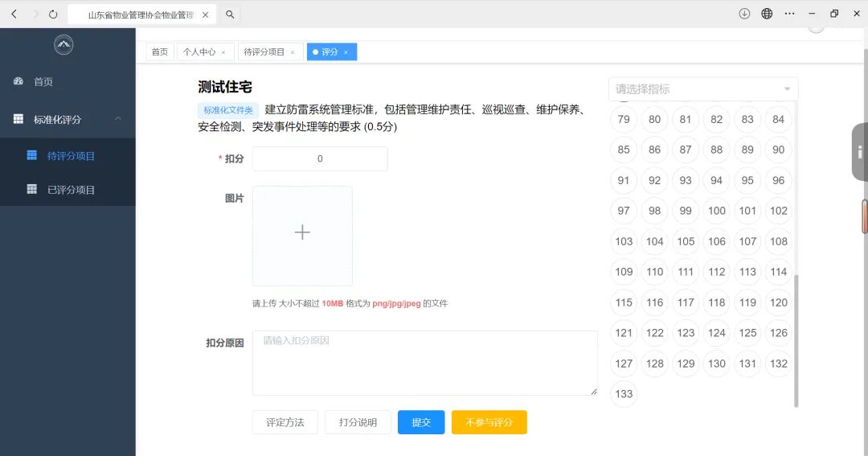Select indicator number 133
The image size is (868, 456).
point(624,394)
